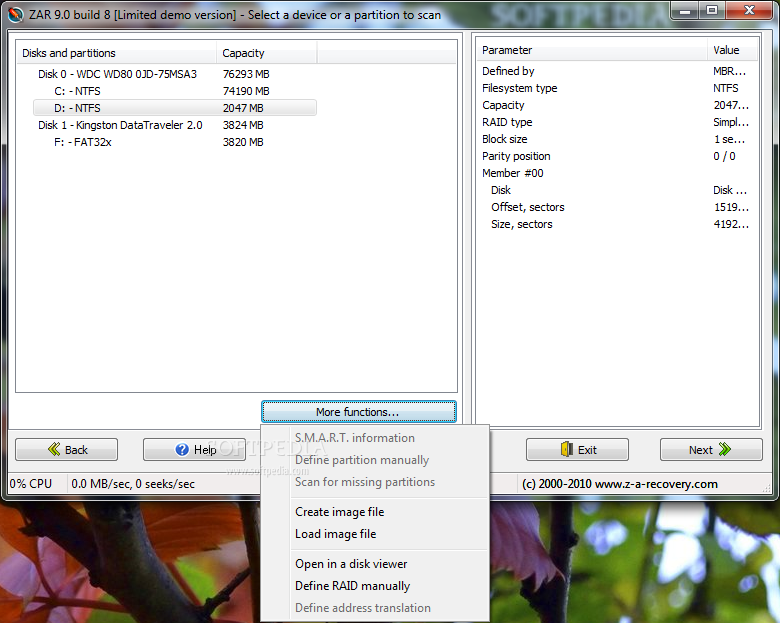Close the ZAR window
This screenshot has width=780, height=623.
pos(749,11)
